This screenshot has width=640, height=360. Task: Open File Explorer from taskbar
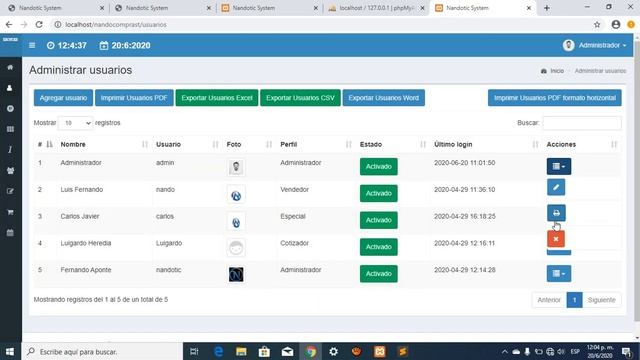click(241, 351)
